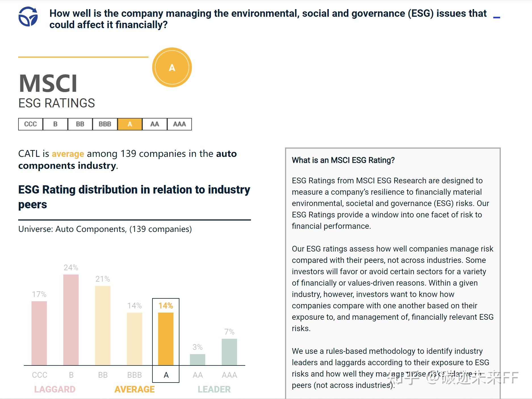Click the BB rating scale cell
532x399 pixels.
pos(80,124)
